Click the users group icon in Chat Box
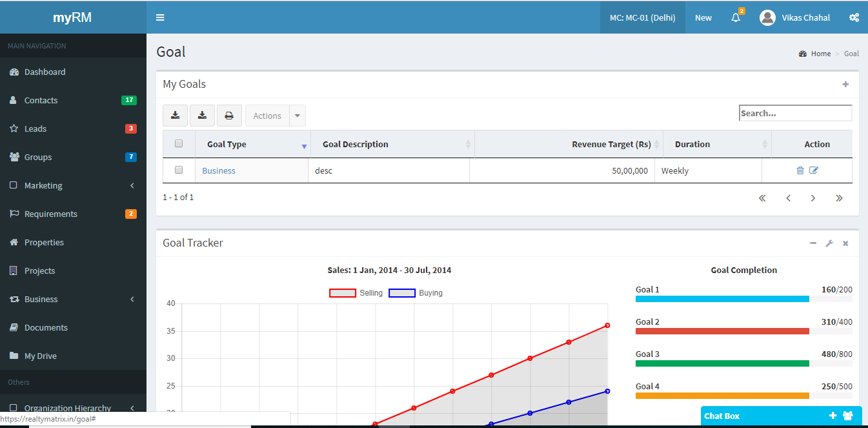Viewport: 868px width, 428px height. tap(848, 416)
